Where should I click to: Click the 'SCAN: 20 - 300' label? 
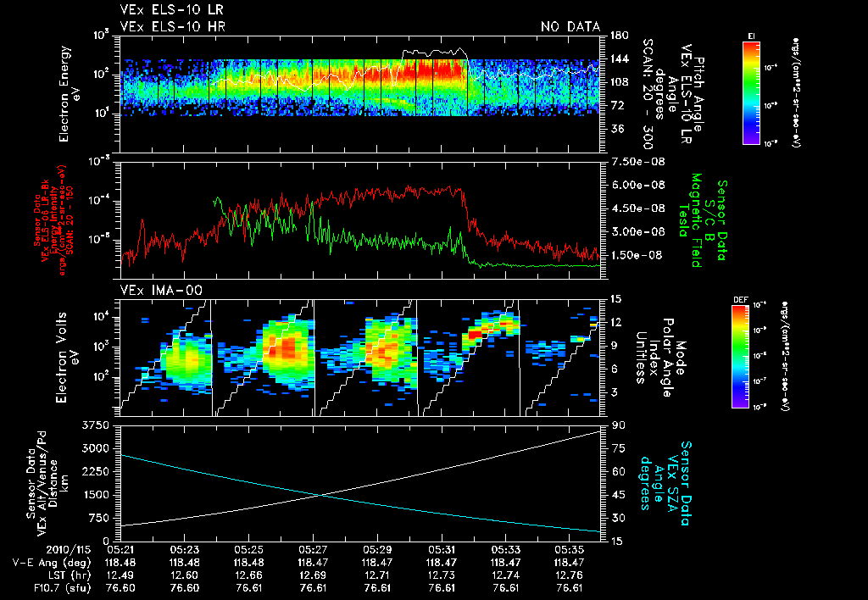(x=648, y=94)
